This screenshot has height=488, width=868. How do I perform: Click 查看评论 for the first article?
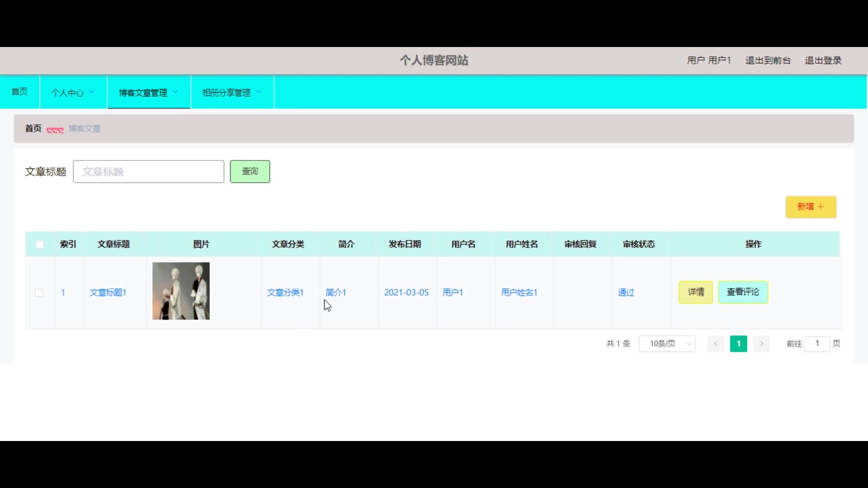(x=743, y=292)
